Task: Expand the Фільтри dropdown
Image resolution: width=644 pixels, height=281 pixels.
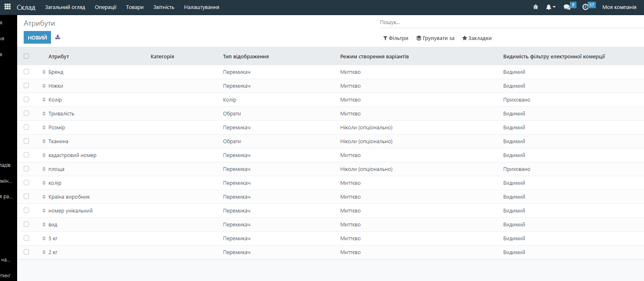Action: click(395, 38)
